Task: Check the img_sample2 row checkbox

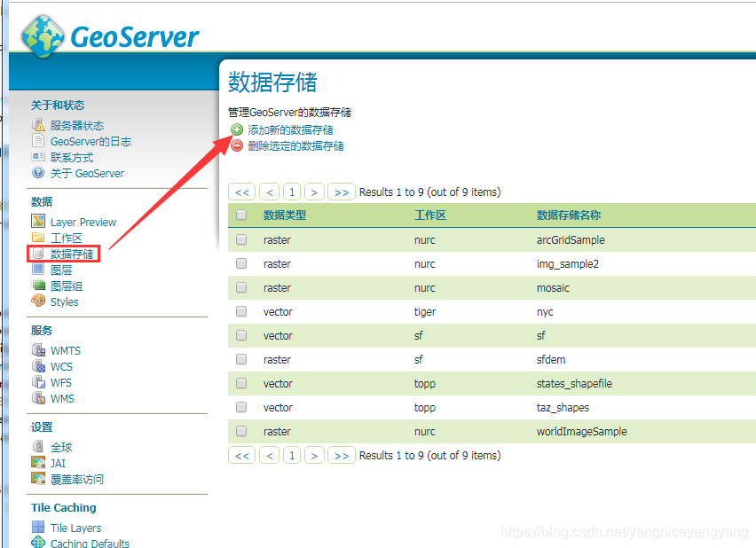Action: [x=241, y=263]
